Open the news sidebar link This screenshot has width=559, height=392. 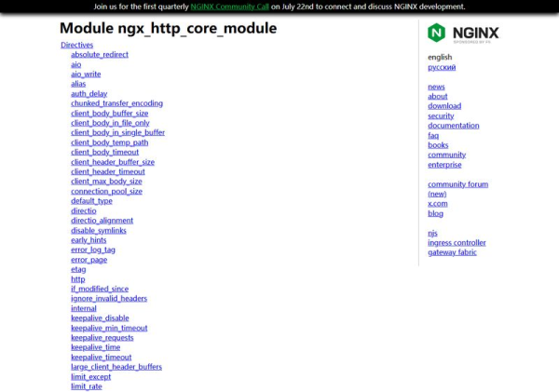[x=436, y=87]
